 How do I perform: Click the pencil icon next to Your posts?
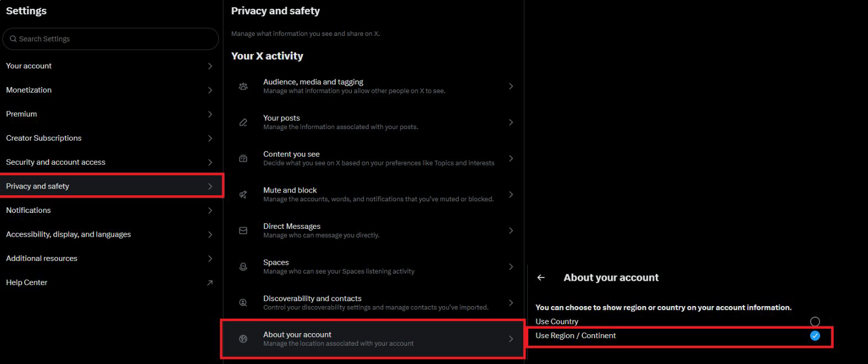[x=243, y=122]
